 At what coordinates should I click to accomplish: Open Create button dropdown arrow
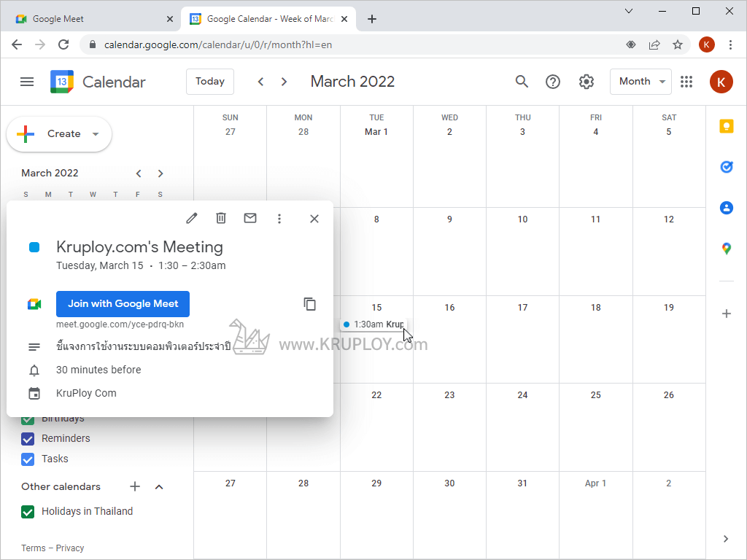point(96,134)
